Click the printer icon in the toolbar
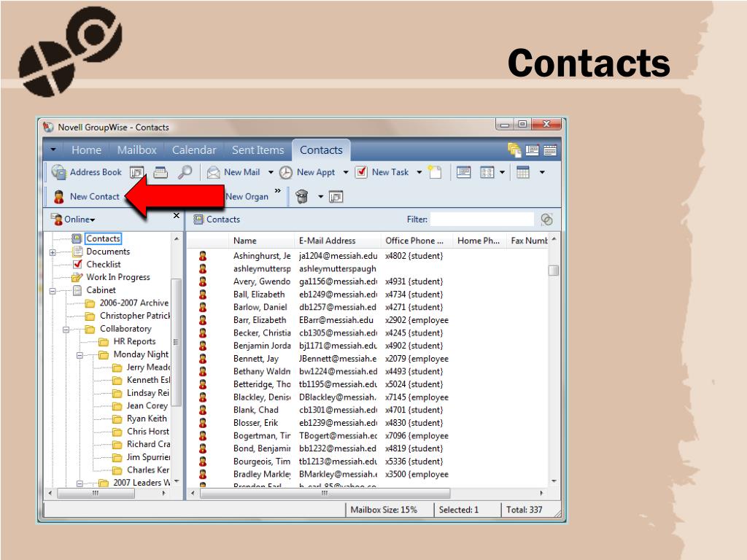The height and width of the screenshot is (560, 747). click(160, 172)
